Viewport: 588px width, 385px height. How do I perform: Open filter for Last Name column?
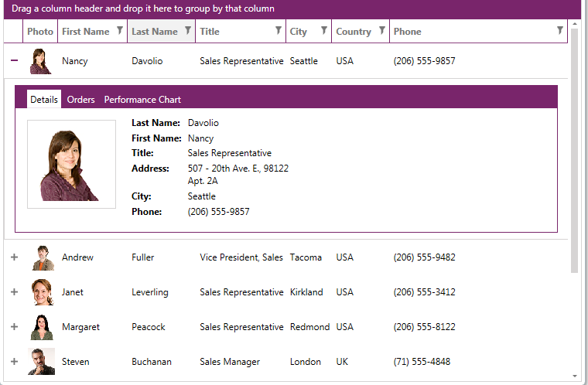point(187,31)
